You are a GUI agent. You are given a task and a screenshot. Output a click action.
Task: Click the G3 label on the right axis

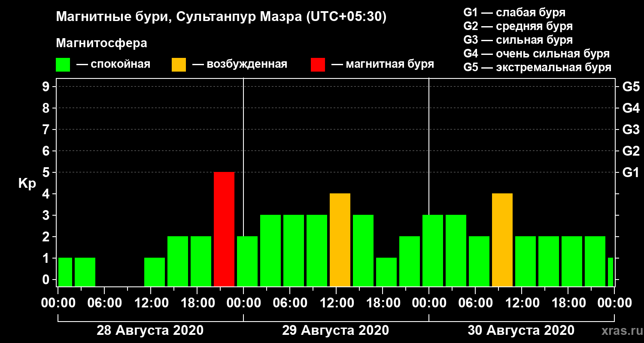pos(631,129)
